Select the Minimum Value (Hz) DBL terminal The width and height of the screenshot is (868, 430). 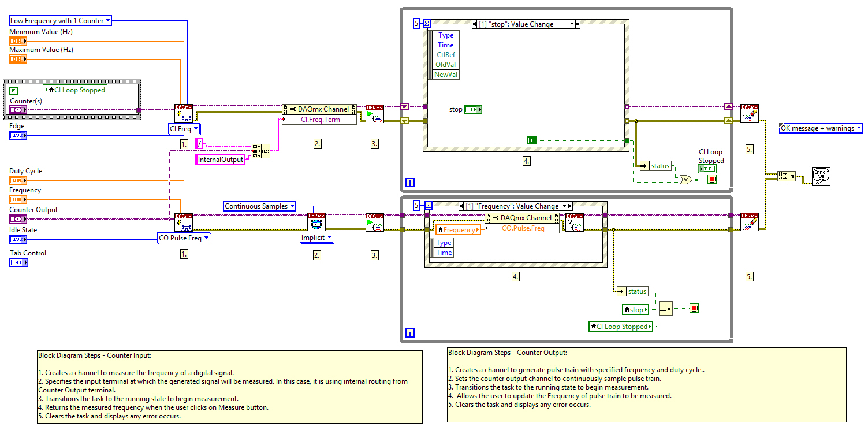coord(18,41)
